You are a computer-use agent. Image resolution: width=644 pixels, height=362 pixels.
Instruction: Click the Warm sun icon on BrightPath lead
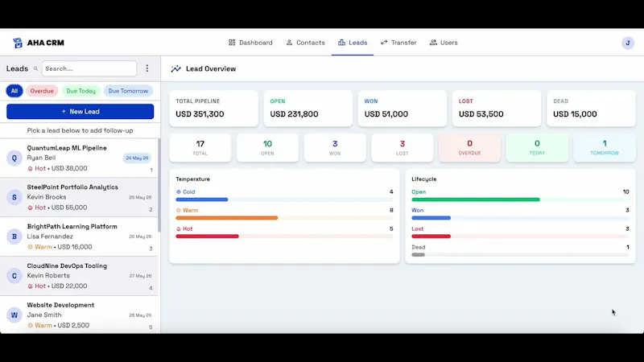30,247
